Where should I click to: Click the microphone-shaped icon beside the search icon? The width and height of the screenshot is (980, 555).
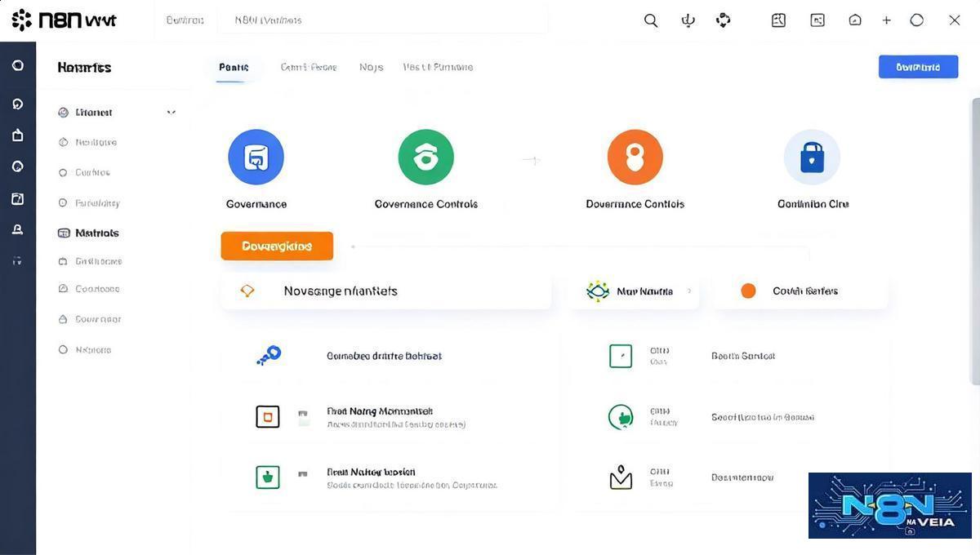pyautogui.click(x=688, y=20)
